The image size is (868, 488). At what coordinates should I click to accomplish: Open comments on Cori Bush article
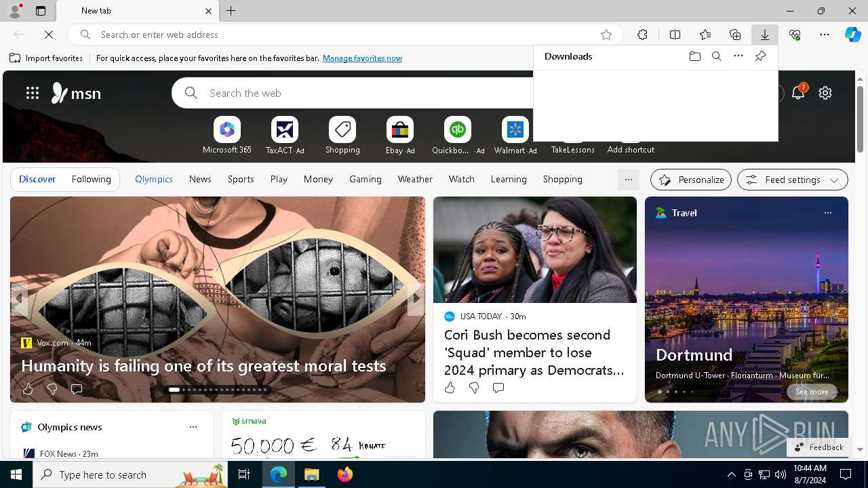pyautogui.click(x=498, y=388)
